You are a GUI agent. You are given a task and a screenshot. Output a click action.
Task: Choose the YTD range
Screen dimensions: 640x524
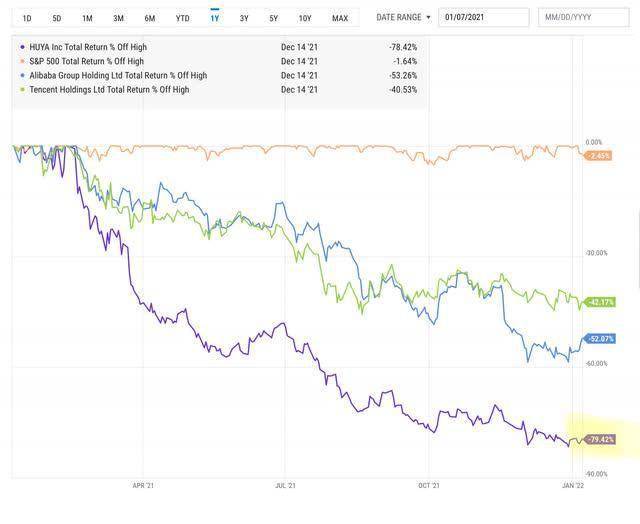pos(182,18)
